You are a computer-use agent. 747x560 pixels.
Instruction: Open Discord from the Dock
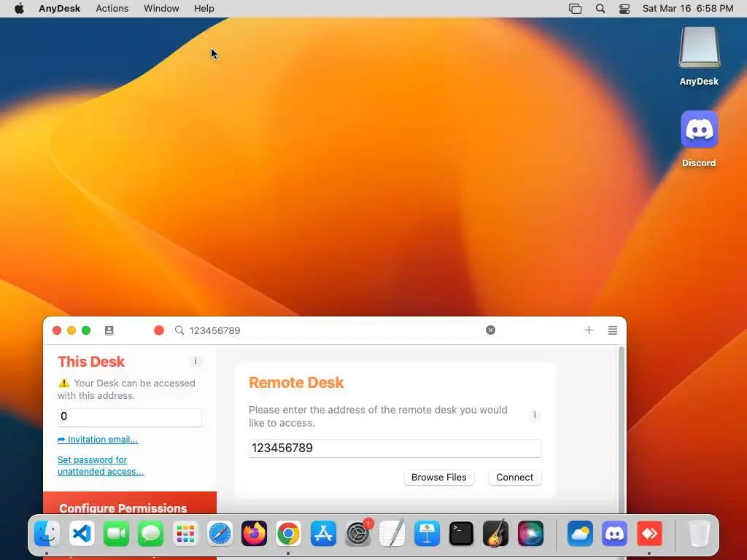click(614, 533)
